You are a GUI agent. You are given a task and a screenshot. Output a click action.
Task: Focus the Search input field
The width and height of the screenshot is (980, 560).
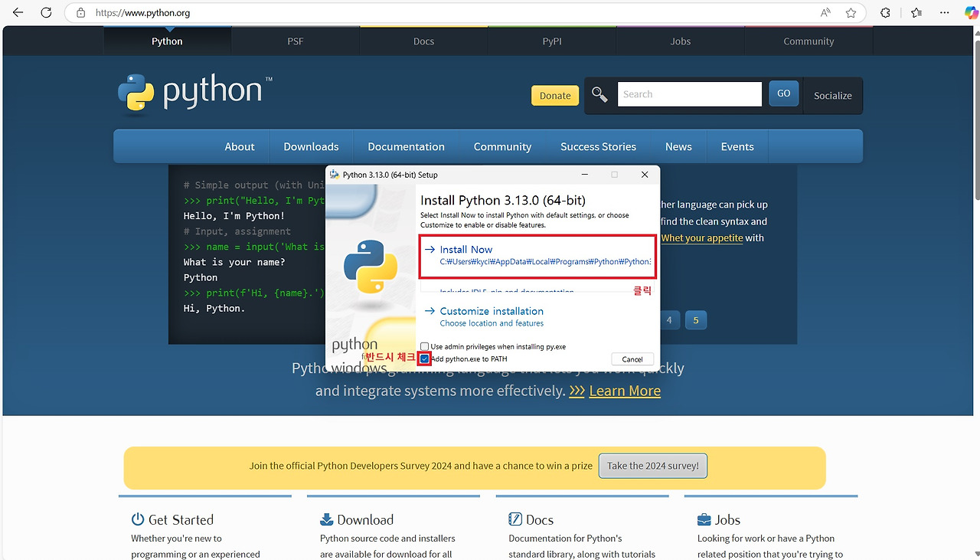[x=689, y=94]
